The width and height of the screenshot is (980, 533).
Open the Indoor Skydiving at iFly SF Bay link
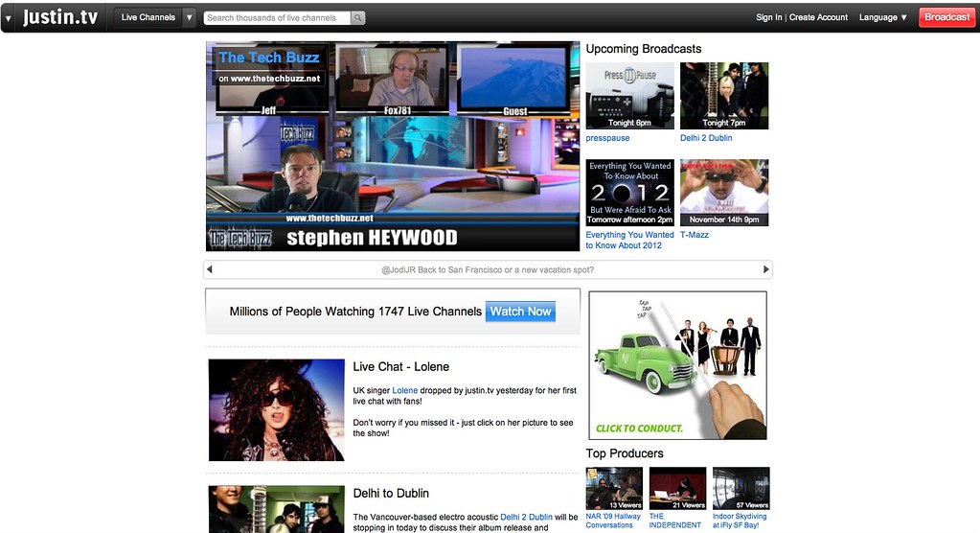tap(740, 521)
